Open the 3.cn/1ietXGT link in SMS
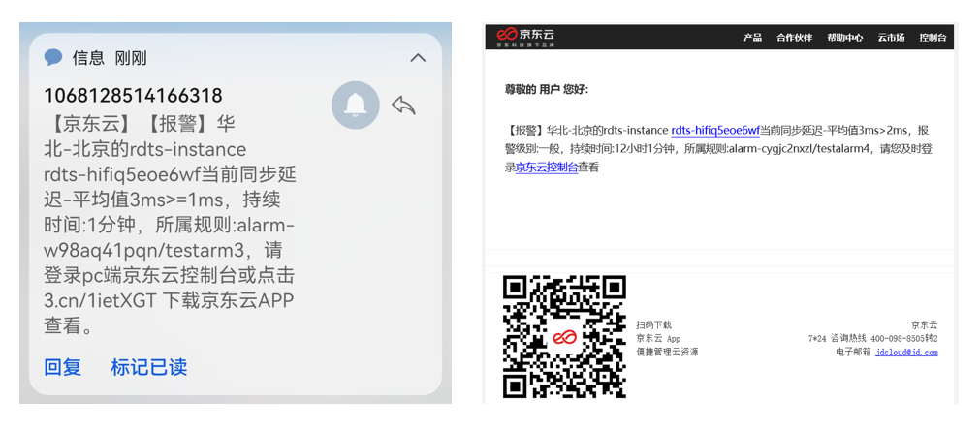The image size is (980, 431). (100, 300)
